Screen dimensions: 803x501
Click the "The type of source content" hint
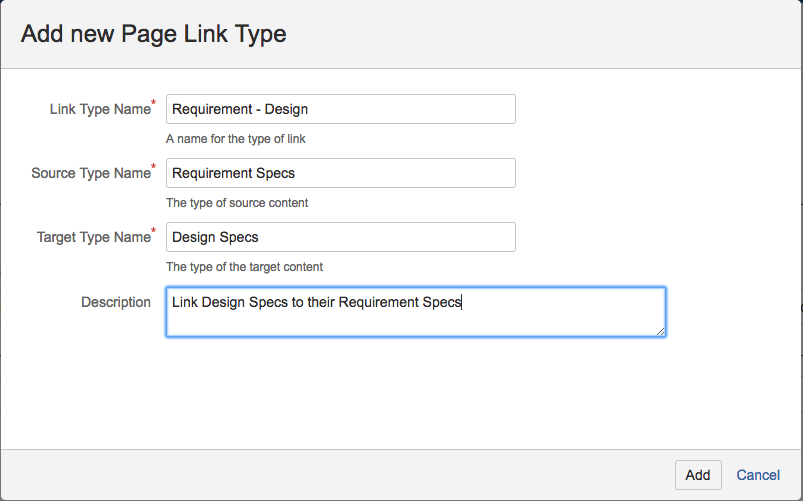pyautogui.click(x=236, y=203)
